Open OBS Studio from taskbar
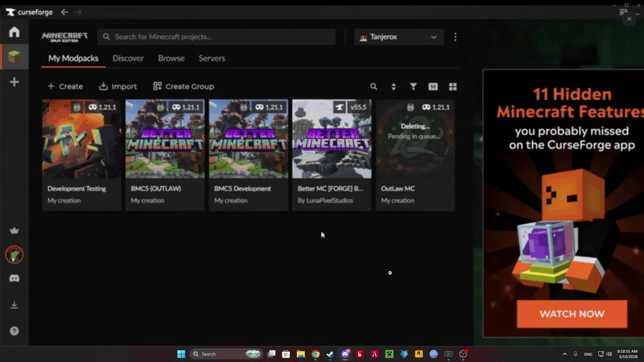This screenshot has width=644, height=362. point(463,354)
